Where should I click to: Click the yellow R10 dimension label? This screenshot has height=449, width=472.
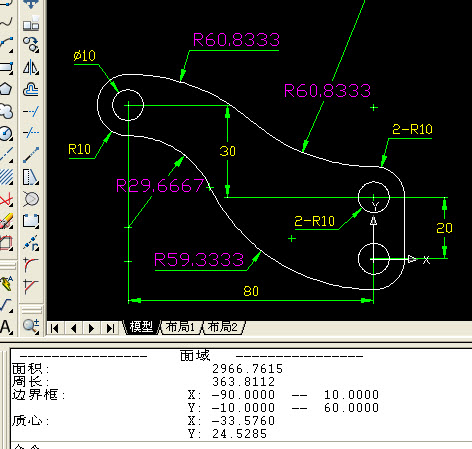pos(79,149)
